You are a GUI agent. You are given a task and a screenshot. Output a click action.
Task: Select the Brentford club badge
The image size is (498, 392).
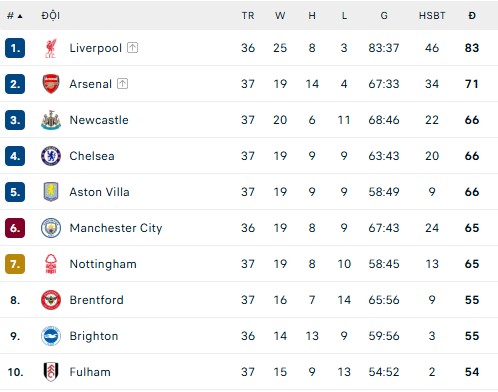(x=51, y=300)
